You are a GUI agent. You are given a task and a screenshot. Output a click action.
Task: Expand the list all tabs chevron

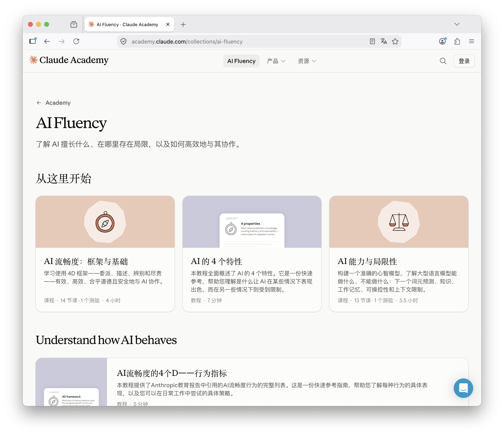457,24
